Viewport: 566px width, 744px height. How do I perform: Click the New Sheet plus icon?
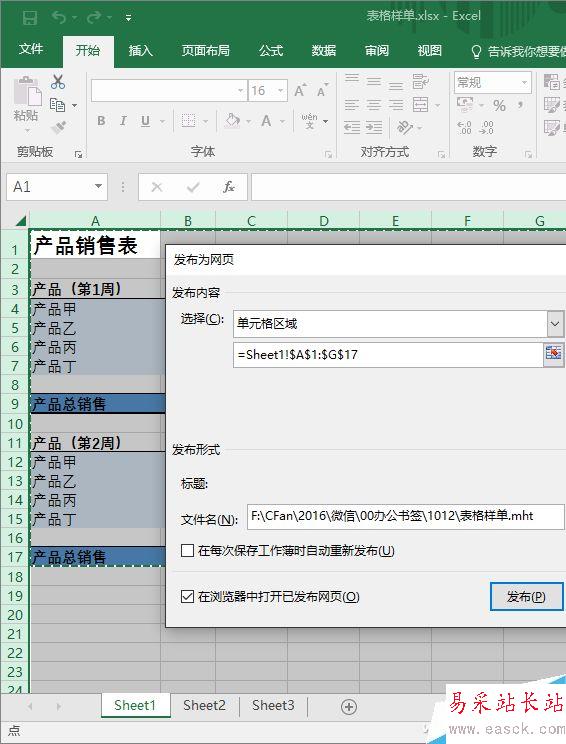tap(349, 707)
